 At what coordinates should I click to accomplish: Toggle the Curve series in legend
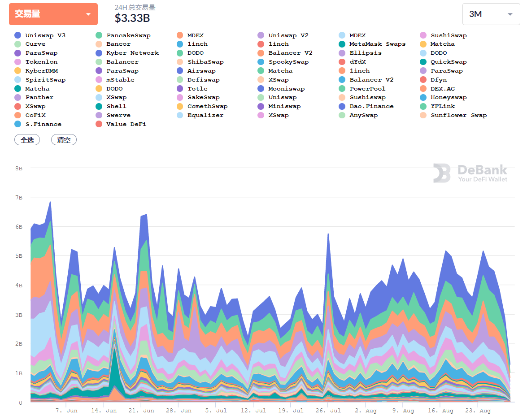35,44
